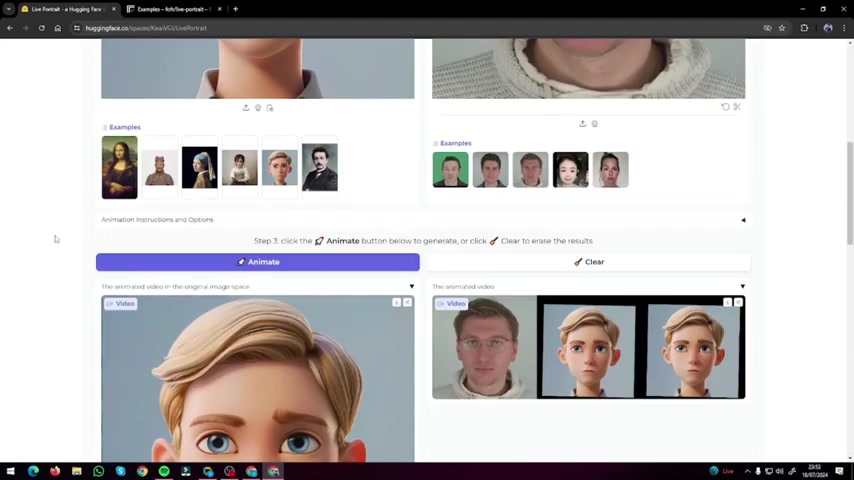This screenshot has height=480, width=854.
Task: Click the webcam icon under source image
Action: coord(258,108)
